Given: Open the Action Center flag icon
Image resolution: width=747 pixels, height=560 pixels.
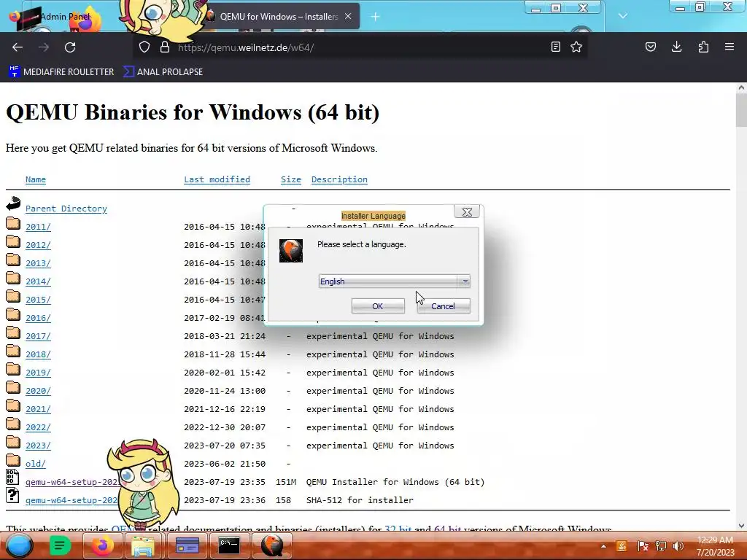Looking at the screenshot, I should tap(643, 546).
